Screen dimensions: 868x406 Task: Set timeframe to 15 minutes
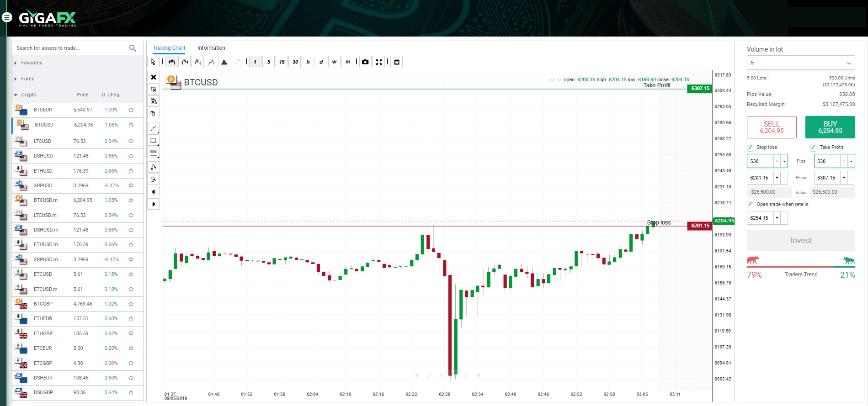pos(282,62)
